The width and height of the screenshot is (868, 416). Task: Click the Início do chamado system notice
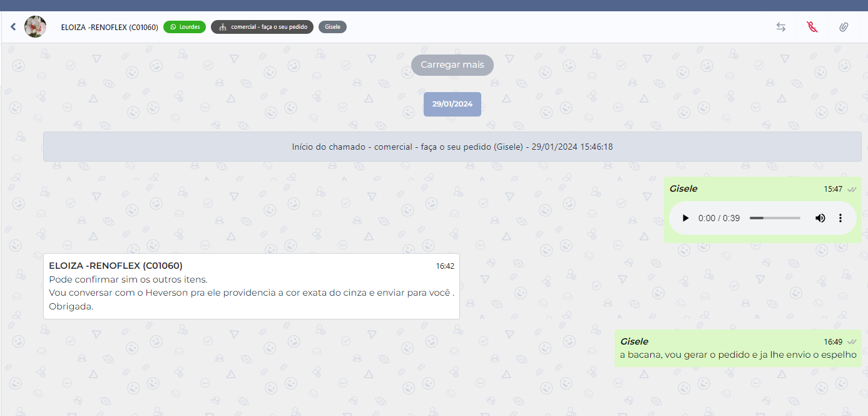pos(452,147)
